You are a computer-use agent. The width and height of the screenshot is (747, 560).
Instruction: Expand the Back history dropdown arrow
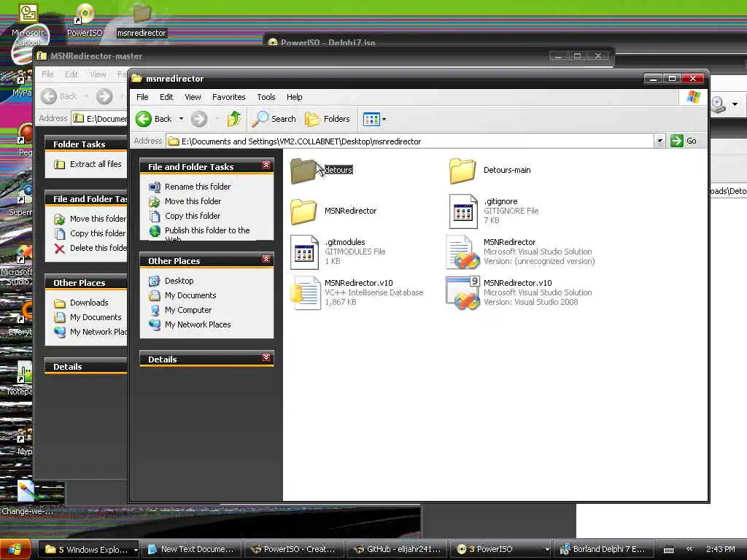(181, 119)
